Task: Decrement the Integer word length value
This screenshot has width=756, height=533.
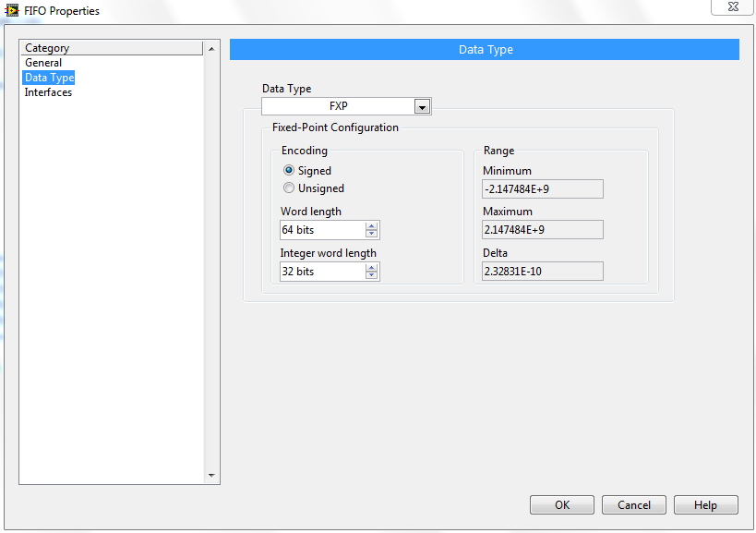Action: pyautogui.click(x=371, y=275)
